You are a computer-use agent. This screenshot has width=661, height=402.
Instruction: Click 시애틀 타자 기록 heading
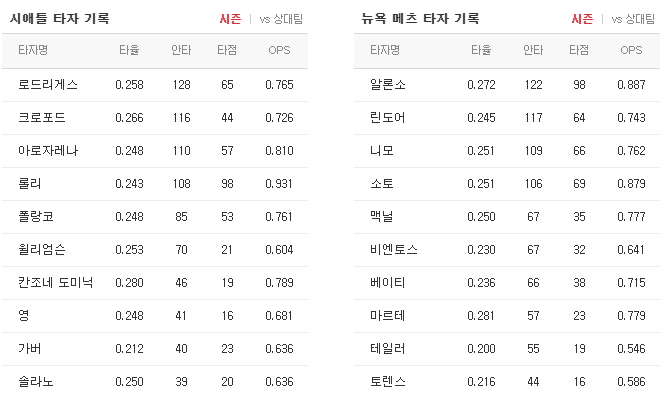point(59,19)
